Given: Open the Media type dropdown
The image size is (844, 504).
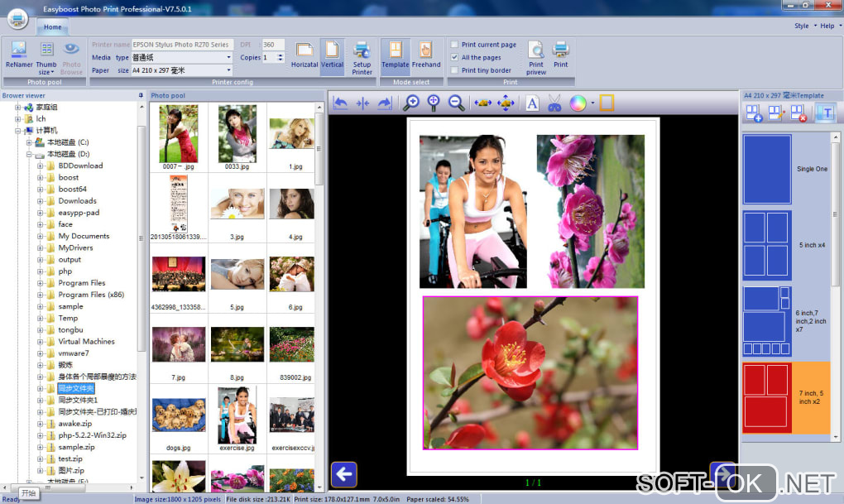Looking at the screenshot, I should click(x=228, y=57).
